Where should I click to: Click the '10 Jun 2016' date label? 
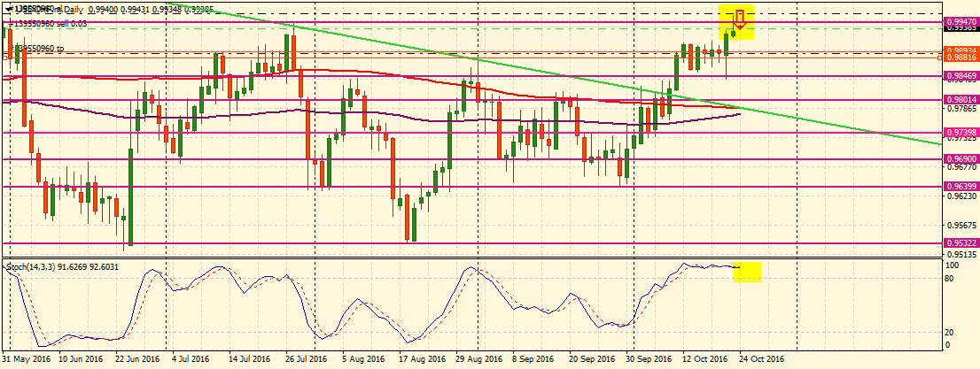pos(81,359)
